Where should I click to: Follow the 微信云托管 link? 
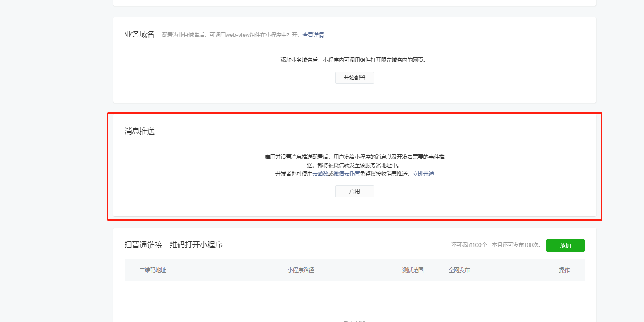tap(344, 174)
